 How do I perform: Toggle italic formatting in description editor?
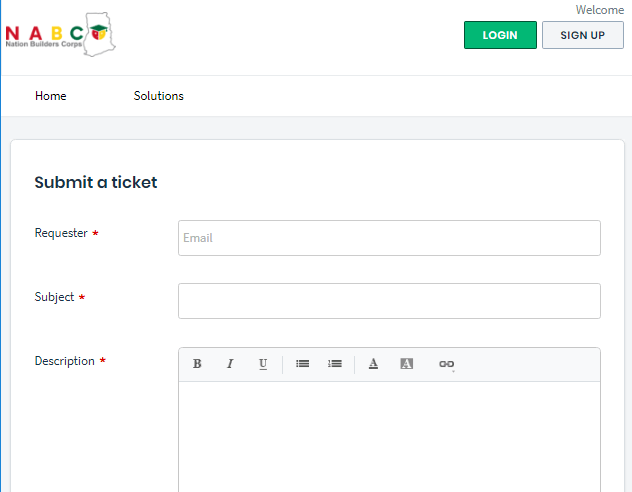229,364
